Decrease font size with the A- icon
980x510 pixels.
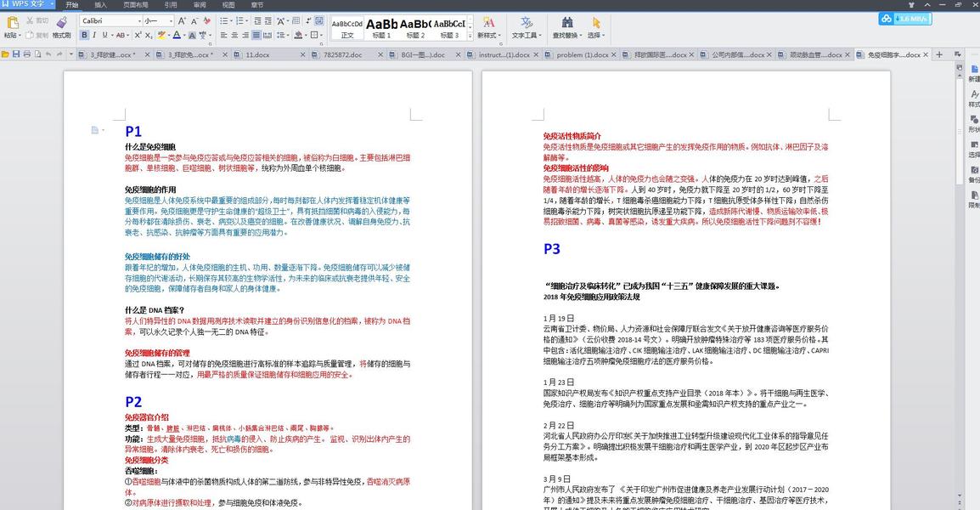click(x=194, y=20)
